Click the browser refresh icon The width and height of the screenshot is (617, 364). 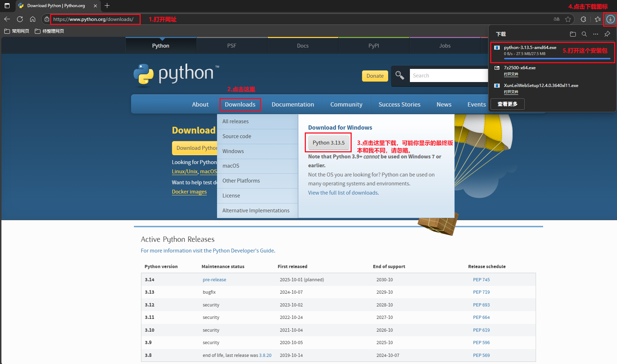coord(20,19)
